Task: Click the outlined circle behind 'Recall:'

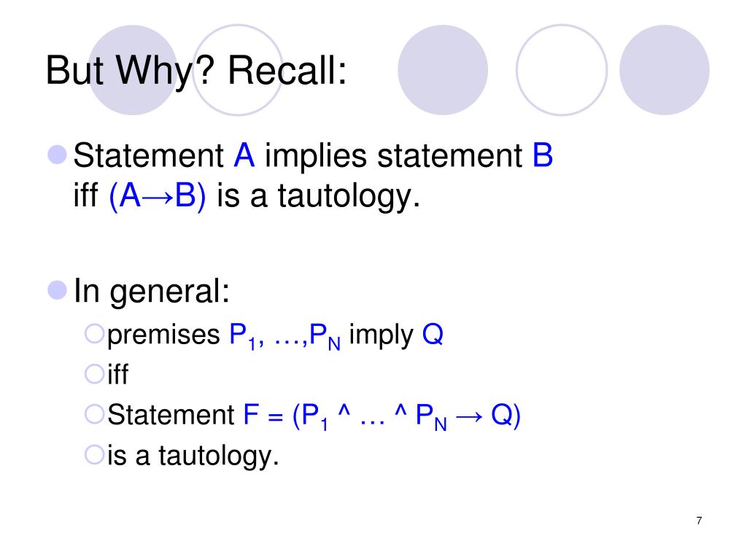Action: click(x=238, y=70)
